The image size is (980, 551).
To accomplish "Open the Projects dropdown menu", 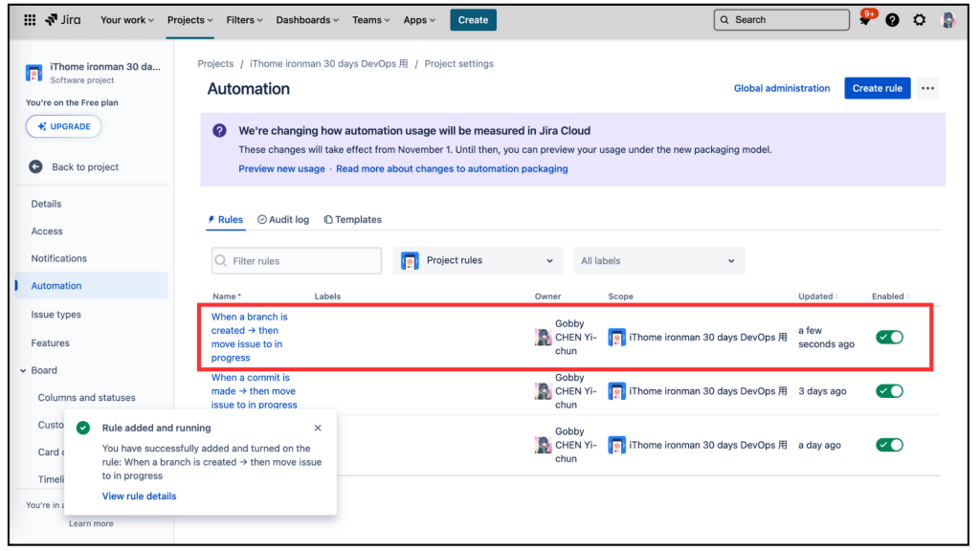I will [x=190, y=20].
